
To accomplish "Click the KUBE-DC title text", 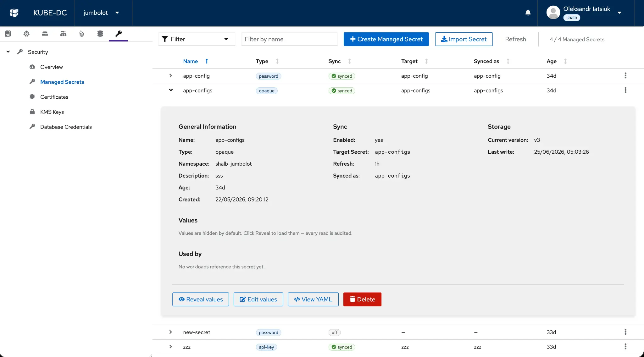I will pyautogui.click(x=50, y=13).
